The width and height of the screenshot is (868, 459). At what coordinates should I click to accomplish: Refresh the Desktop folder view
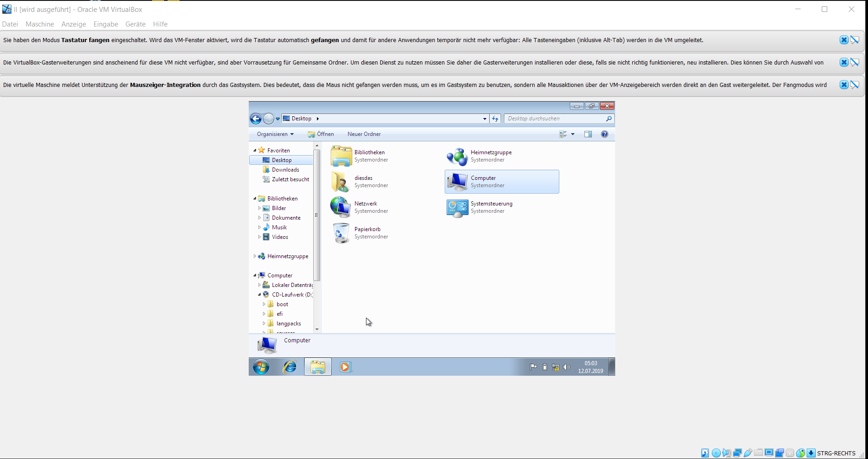[495, 119]
